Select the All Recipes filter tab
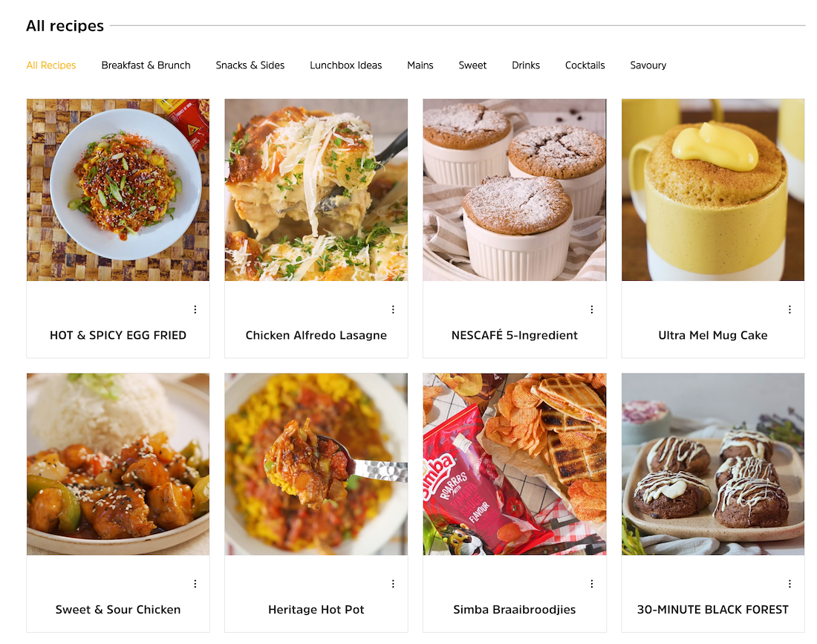This screenshot has height=644, width=817. (x=51, y=65)
